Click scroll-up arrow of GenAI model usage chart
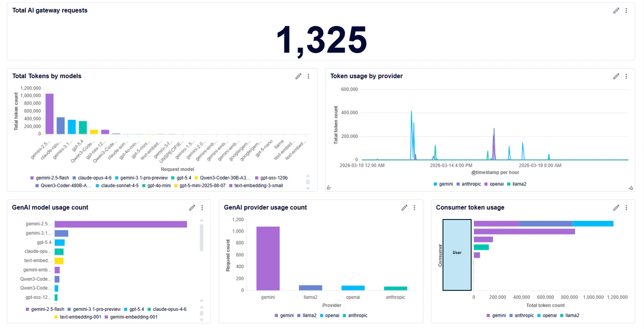 pyautogui.click(x=201, y=220)
